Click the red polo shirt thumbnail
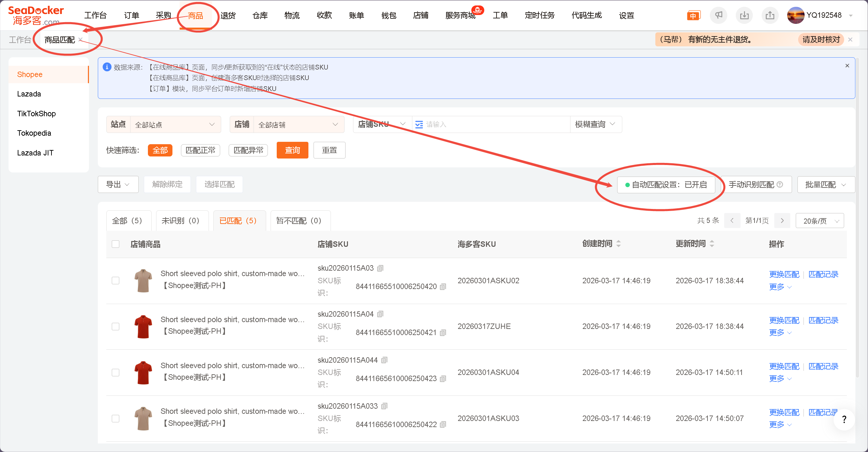This screenshot has height=452, width=868. (x=143, y=327)
